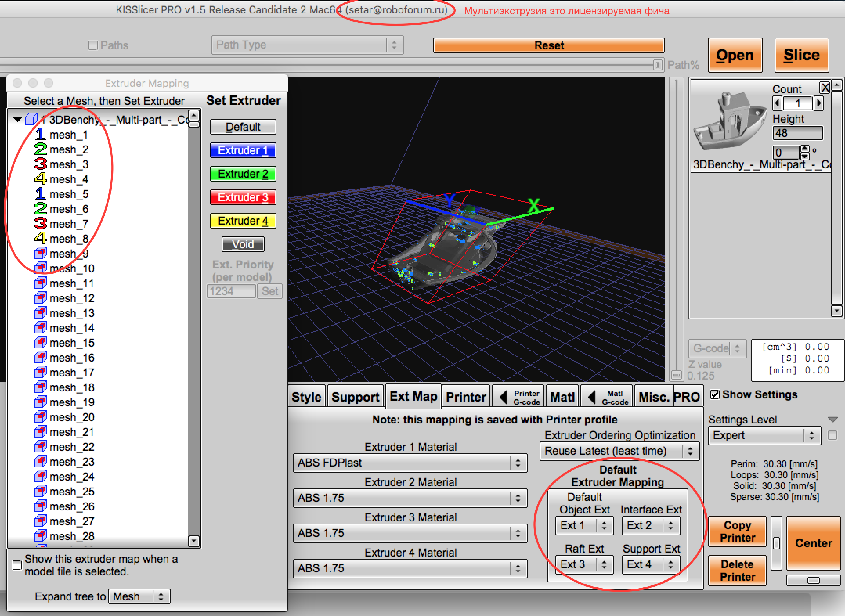Screen dimensions: 845x616
Task: Open the Settings Level Expert dropdown
Action: [764, 435]
